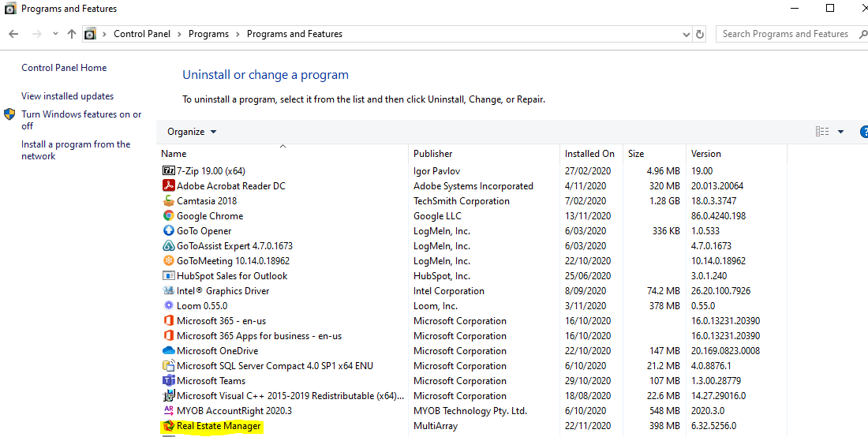Click TechSmith Corporation publisher cell
868x437 pixels.
[462, 201]
